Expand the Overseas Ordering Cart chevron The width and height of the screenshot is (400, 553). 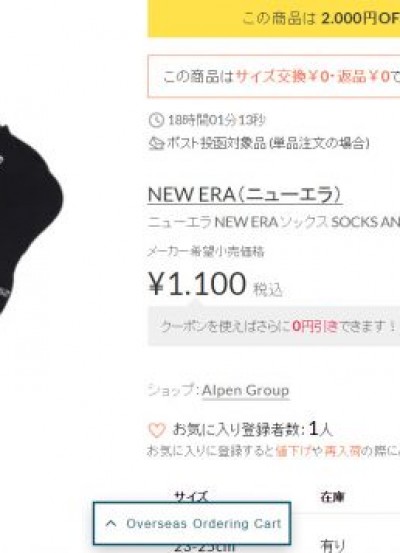coord(111,523)
